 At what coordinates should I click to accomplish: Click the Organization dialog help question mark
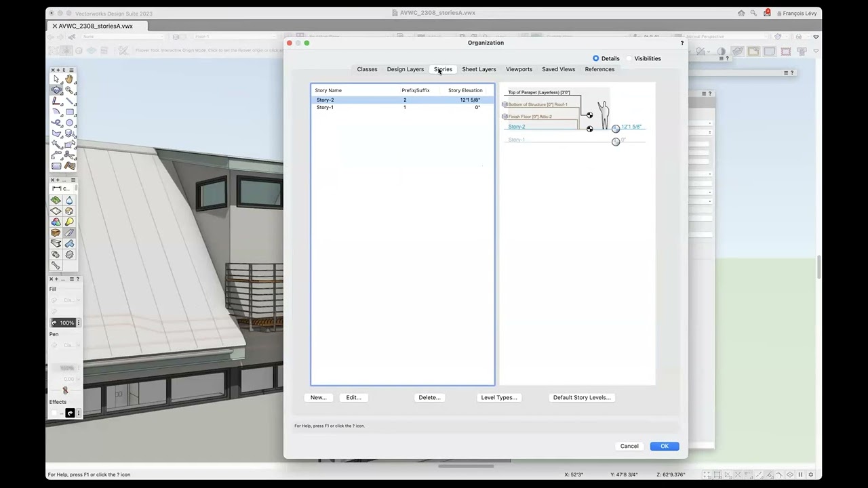pos(682,43)
